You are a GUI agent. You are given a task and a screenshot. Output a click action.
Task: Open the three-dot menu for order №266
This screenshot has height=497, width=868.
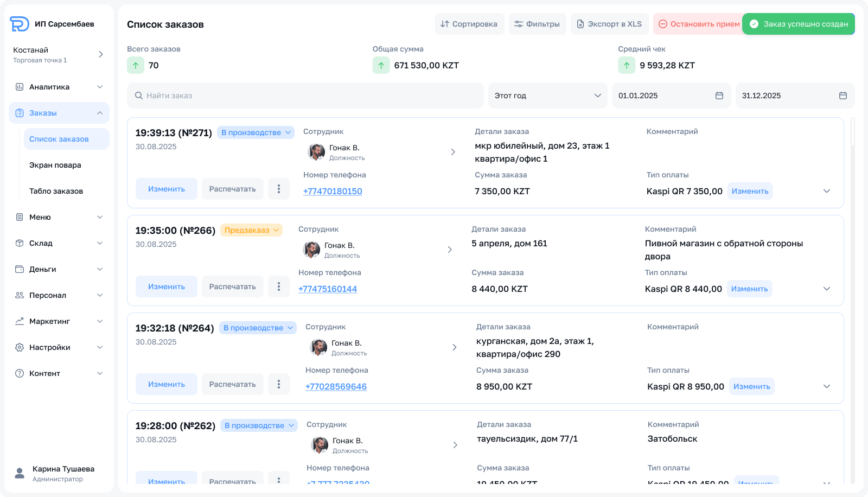(279, 286)
